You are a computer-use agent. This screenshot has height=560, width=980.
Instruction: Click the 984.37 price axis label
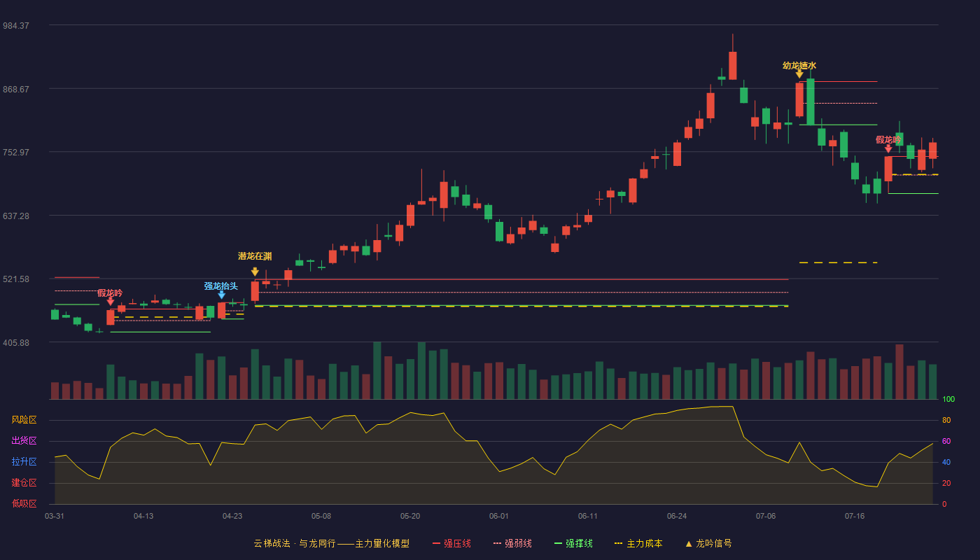tap(16, 26)
